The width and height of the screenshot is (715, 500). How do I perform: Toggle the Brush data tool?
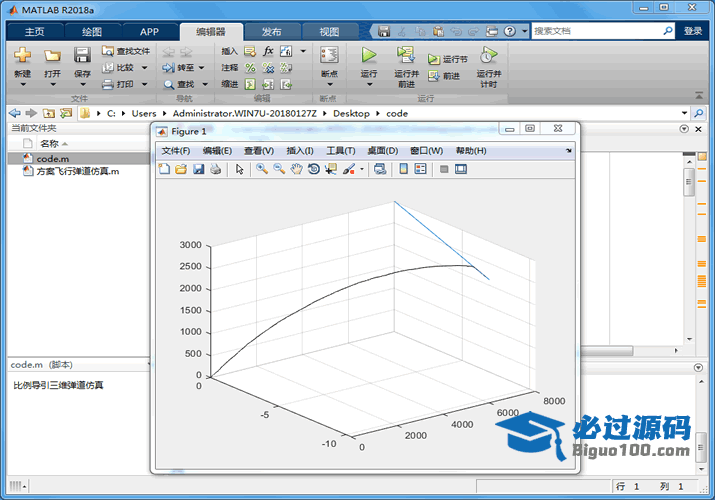click(x=349, y=169)
